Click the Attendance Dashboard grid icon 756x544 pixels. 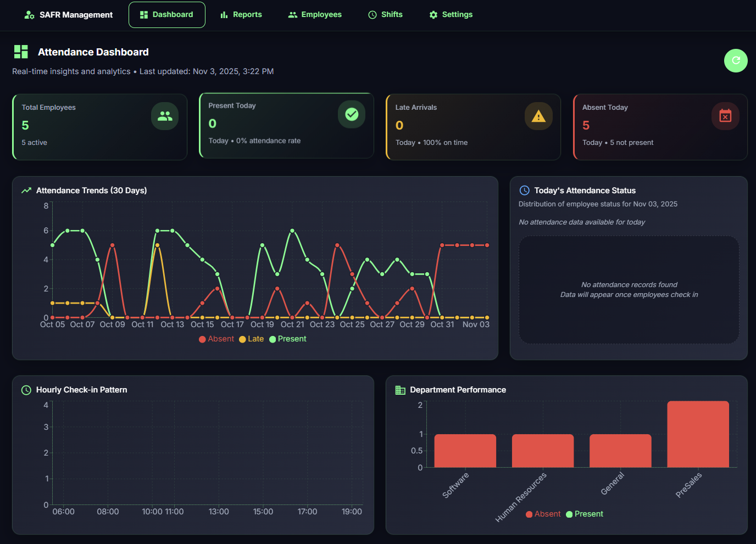[21, 52]
